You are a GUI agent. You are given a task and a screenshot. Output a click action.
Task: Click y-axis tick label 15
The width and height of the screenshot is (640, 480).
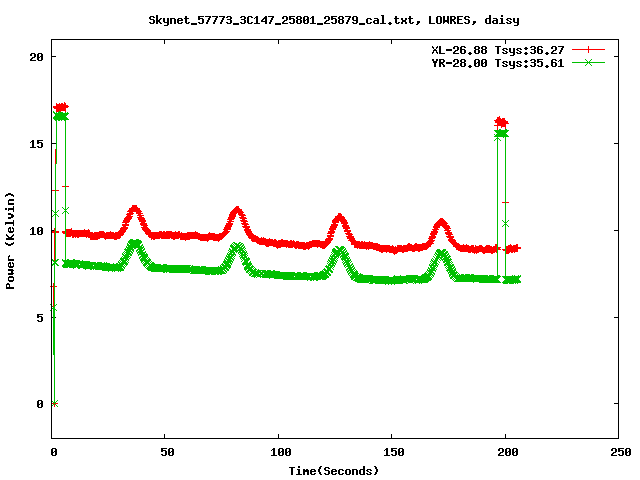click(x=36, y=144)
